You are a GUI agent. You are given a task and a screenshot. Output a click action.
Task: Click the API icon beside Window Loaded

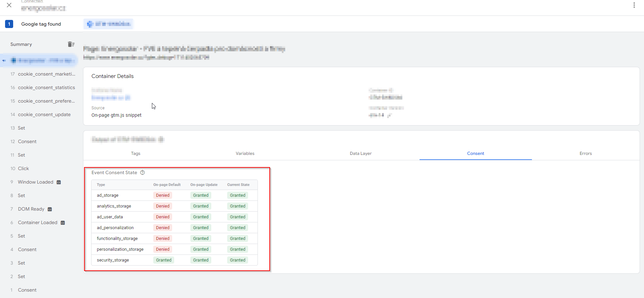59,182
